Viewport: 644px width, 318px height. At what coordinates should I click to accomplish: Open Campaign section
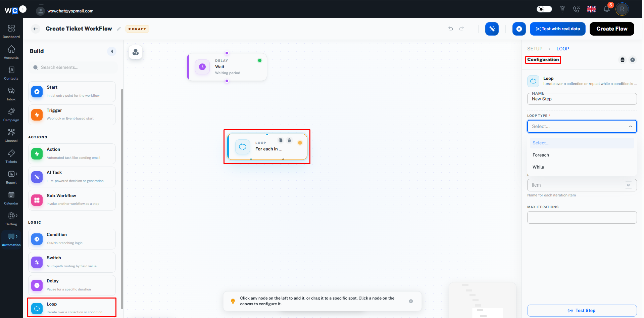coord(11,115)
